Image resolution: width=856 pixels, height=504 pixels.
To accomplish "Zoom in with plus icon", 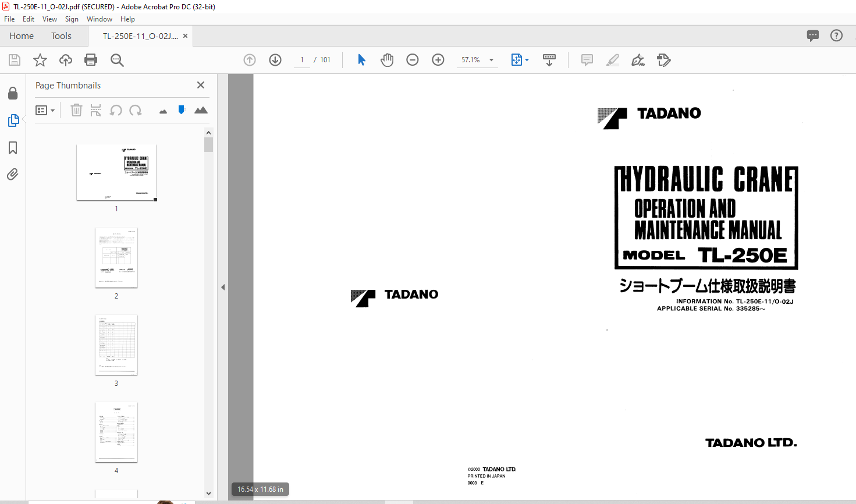I will pos(438,60).
